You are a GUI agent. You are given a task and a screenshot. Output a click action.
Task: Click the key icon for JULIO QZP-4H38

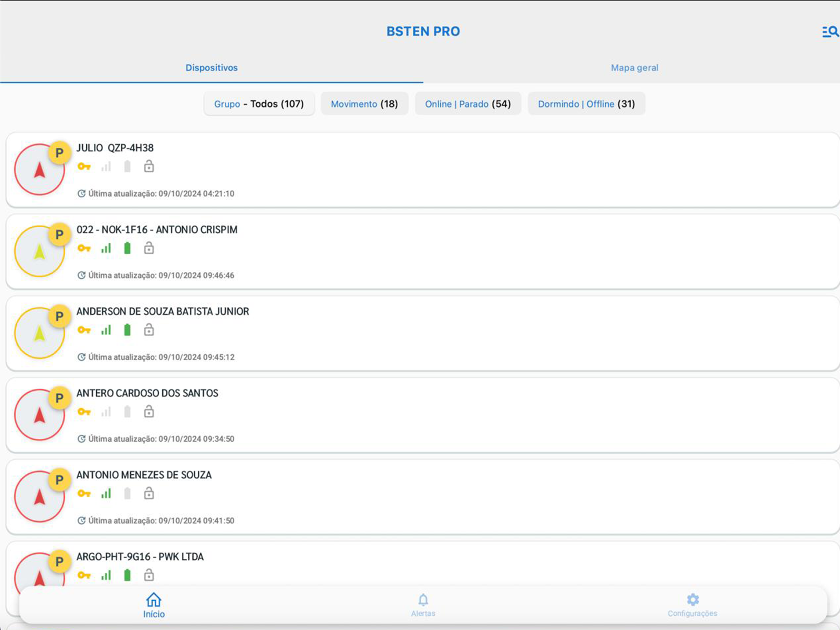[x=84, y=166]
